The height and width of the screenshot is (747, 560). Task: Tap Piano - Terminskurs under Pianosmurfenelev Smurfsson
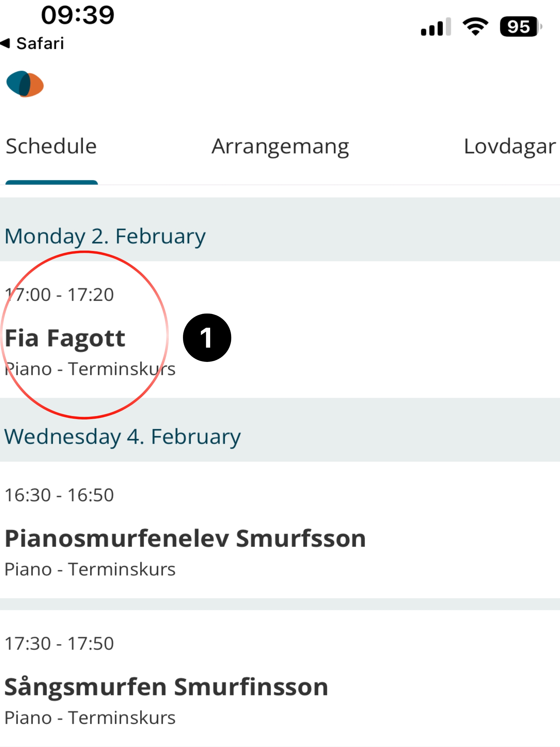[x=90, y=570]
